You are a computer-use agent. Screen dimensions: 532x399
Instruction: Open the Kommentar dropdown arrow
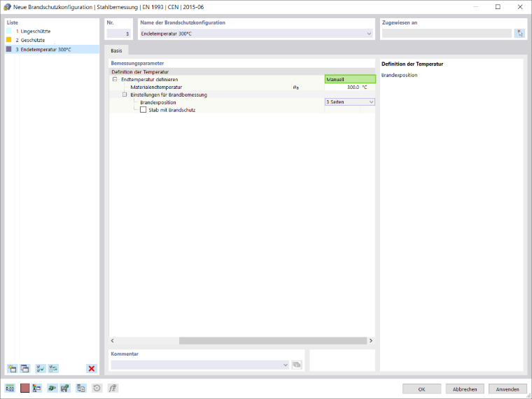(286, 365)
